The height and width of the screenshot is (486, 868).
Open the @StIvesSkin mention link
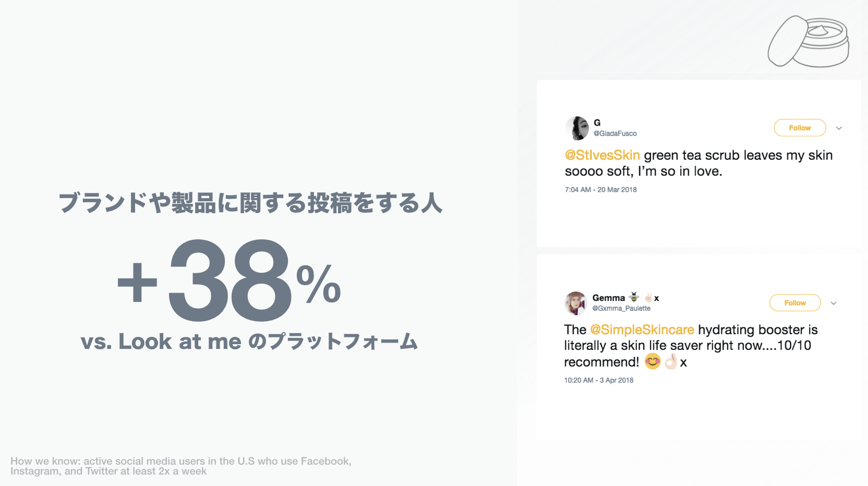coord(602,155)
